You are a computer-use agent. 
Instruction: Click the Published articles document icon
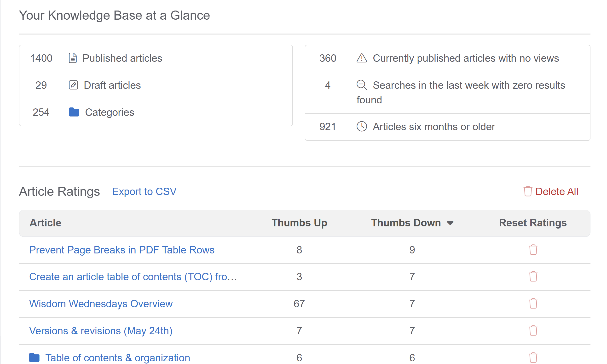73,58
